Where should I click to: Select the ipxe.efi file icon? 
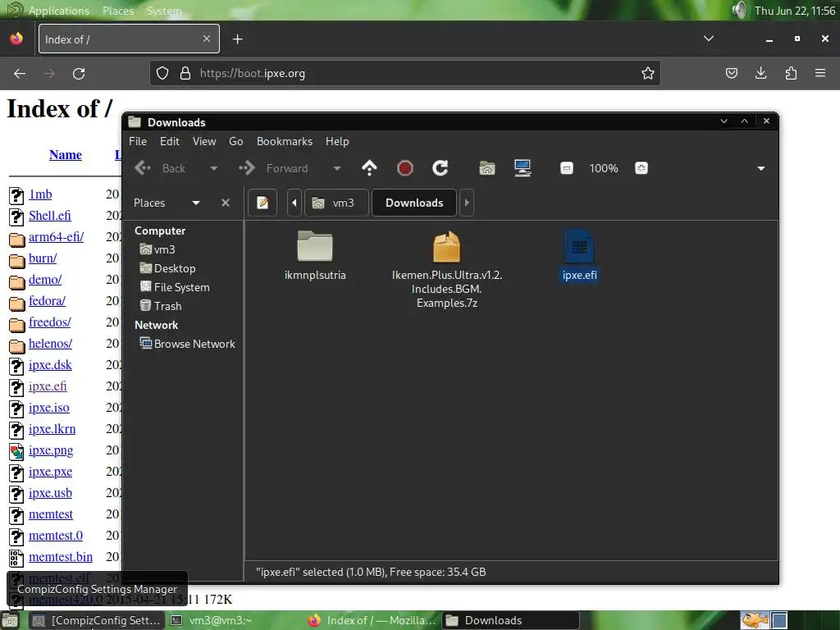579,247
